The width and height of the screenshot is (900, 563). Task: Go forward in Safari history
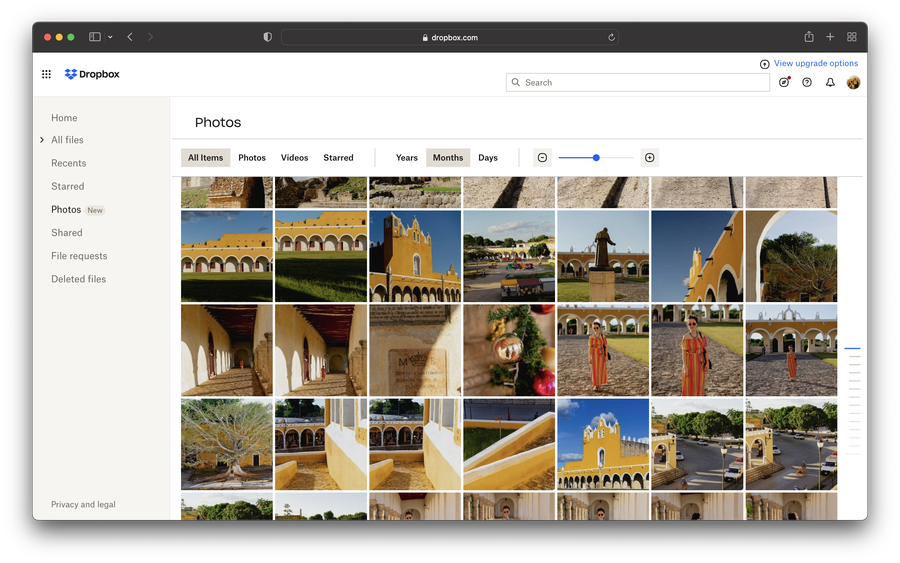(x=150, y=37)
